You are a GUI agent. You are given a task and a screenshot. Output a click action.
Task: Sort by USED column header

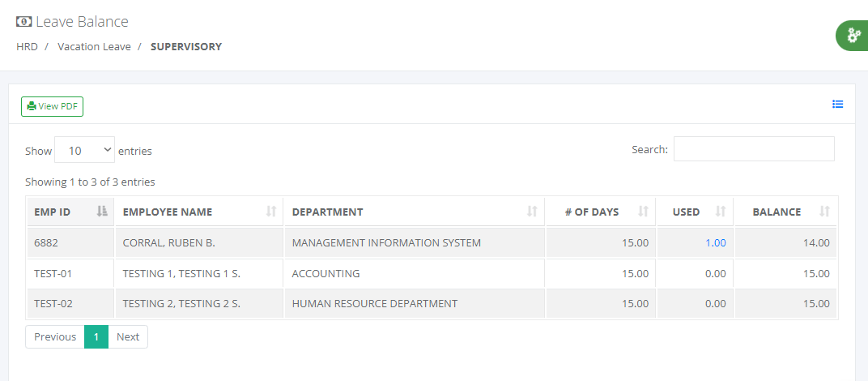(695, 212)
